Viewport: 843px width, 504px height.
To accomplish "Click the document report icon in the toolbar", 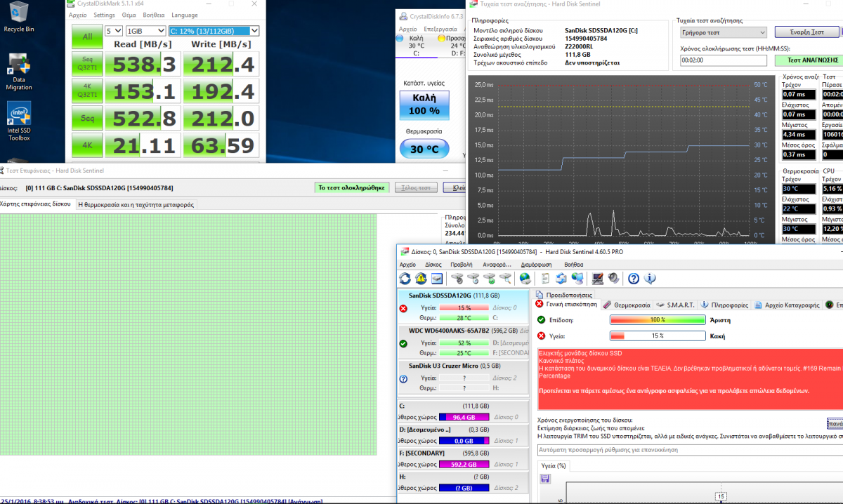I will (x=547, y=279).
